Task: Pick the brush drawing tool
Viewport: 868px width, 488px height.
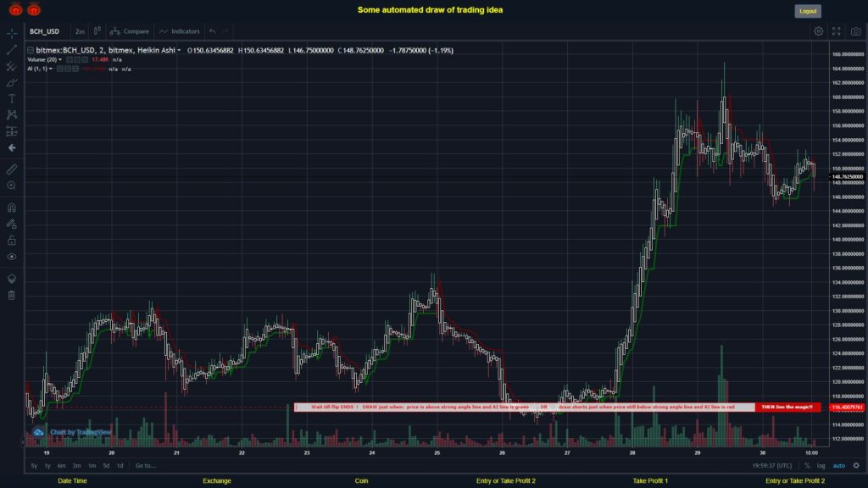Action: (12, 82)
